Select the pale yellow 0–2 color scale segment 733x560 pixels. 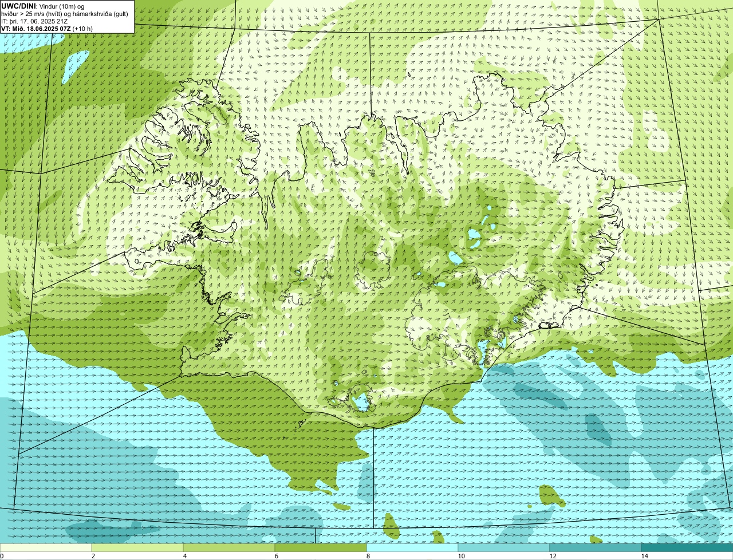click(x=46, y=547)
